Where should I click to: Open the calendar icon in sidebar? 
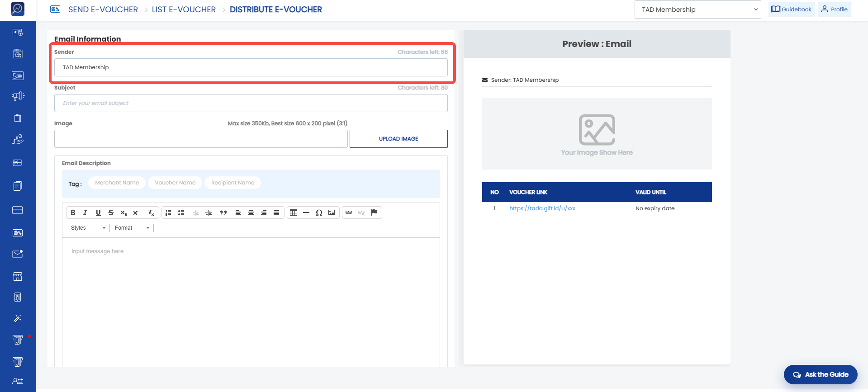18,54
